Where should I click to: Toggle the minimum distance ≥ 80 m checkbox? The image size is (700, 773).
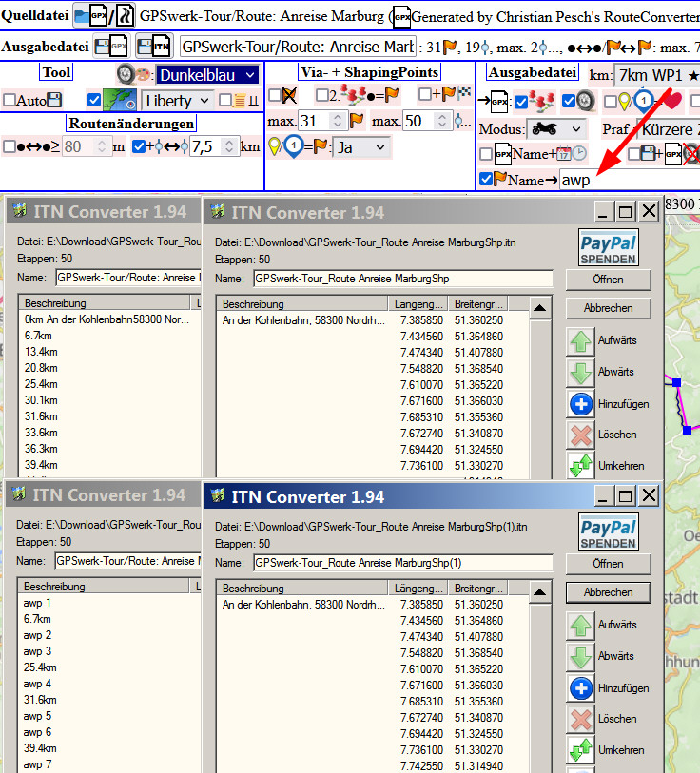pos(10,146)
